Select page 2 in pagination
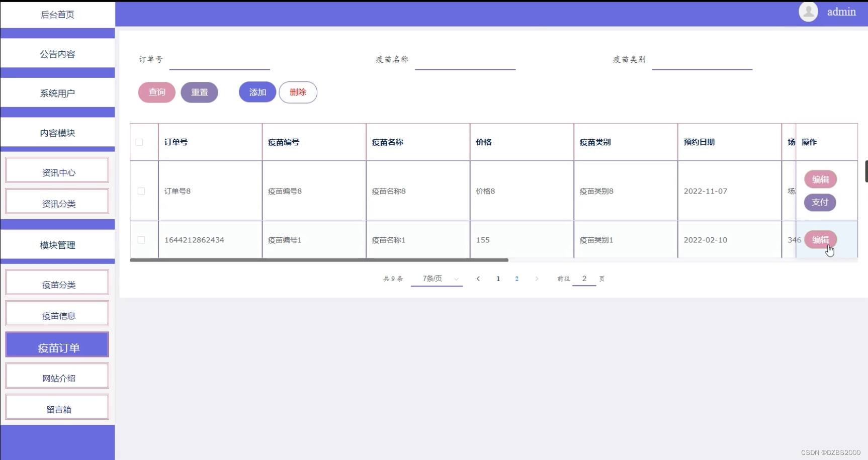Screen dimensions: 868x460 click(516, 279)
